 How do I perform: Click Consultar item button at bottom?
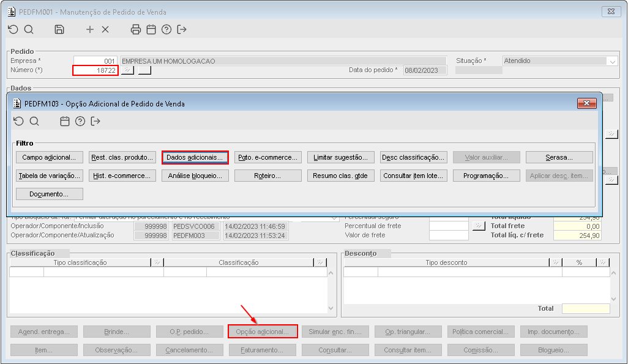[x=408, y=350]
